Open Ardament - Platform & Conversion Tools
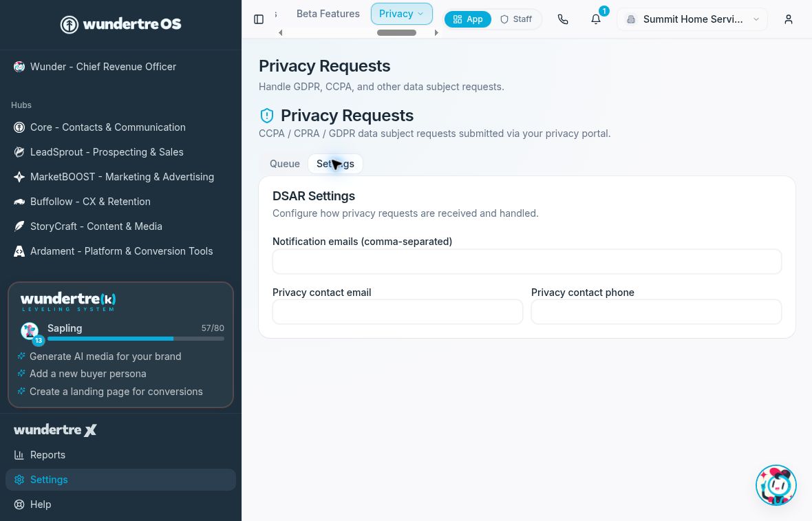 [x=120, y=251]
